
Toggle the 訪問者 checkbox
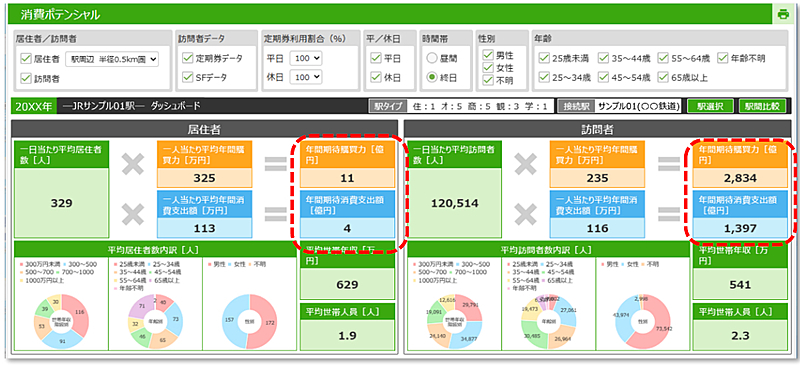tap(26, 78)
